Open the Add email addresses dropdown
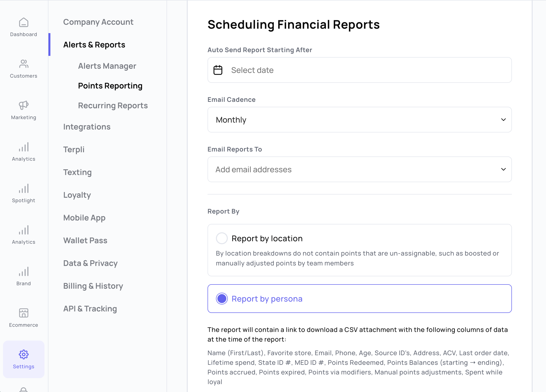The width and height of the screenshot is (546, 392). coord(360,169)
